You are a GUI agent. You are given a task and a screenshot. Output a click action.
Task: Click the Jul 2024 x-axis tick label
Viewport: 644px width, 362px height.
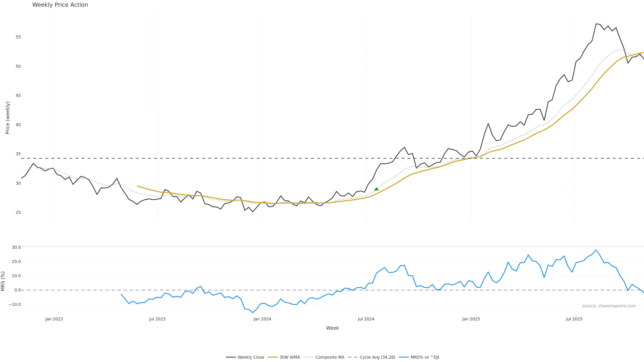(x=366, y=319)
